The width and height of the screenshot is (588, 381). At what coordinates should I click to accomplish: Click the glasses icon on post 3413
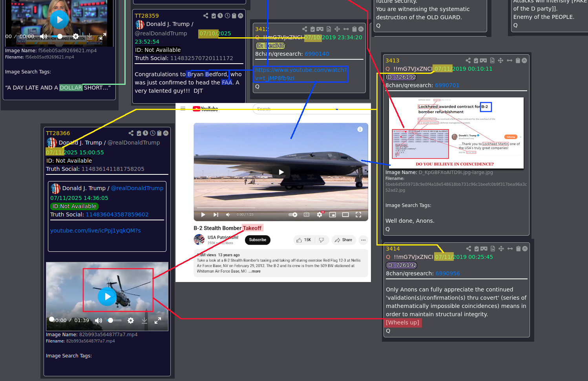(x=483, y=60)
